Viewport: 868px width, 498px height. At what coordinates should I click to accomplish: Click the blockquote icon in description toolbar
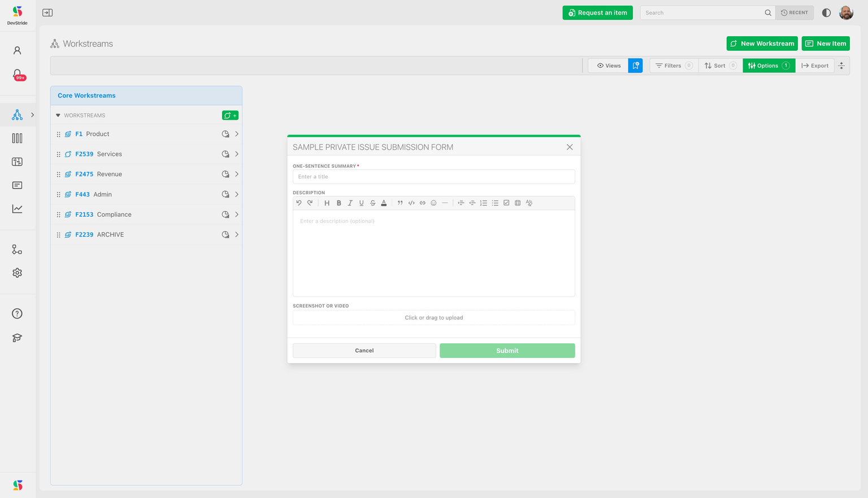400,203
